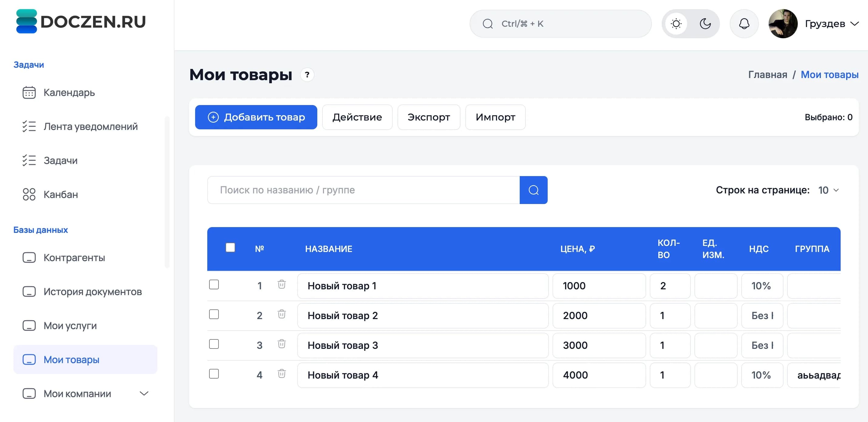Image resolution: width=868 pixels, height=422 pixels.
Task: Click the Мои товары breadcrumb link
Action: pos(830,75)
